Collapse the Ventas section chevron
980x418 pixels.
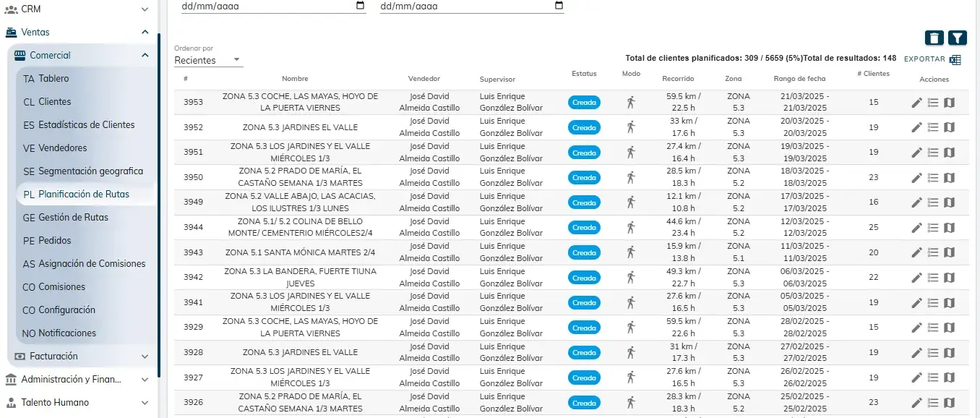pyautogui.click(x=144, y=32)
